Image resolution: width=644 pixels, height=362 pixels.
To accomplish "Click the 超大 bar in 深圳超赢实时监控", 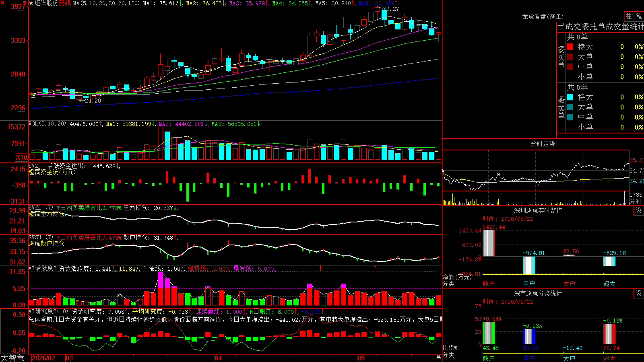I will tap(609, 261).
